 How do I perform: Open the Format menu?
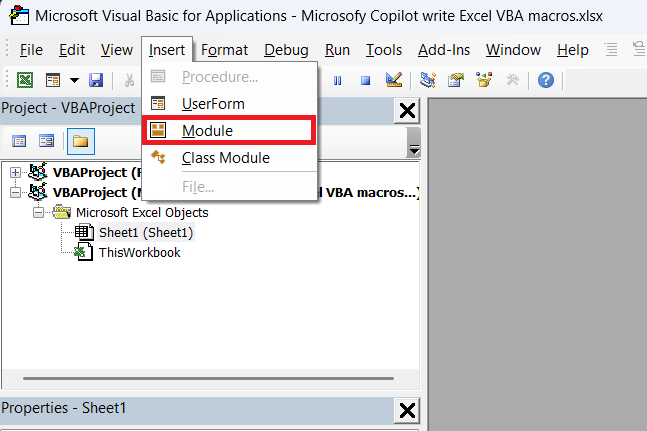pos(224,50)
